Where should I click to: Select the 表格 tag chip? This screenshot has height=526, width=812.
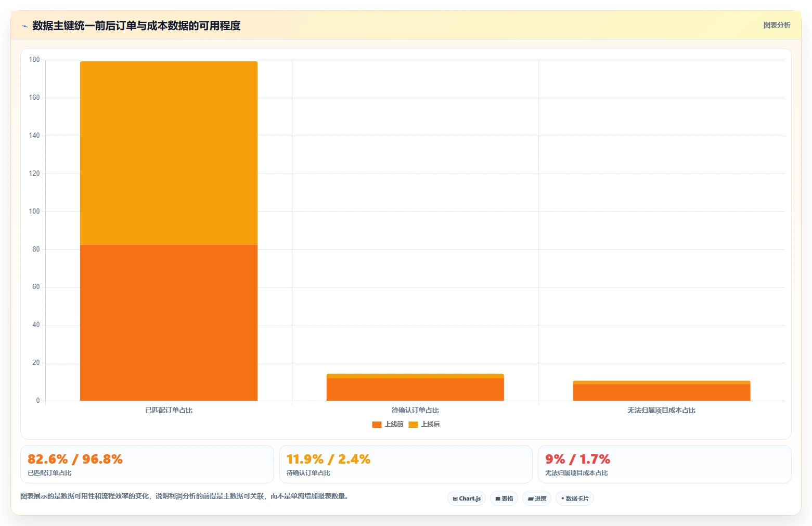(x=504, y=498)
